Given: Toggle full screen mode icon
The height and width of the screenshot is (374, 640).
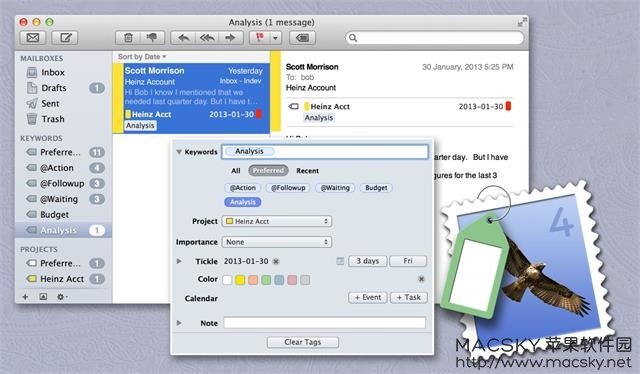Looking at the screenshot, I should [x=522, y=22].
